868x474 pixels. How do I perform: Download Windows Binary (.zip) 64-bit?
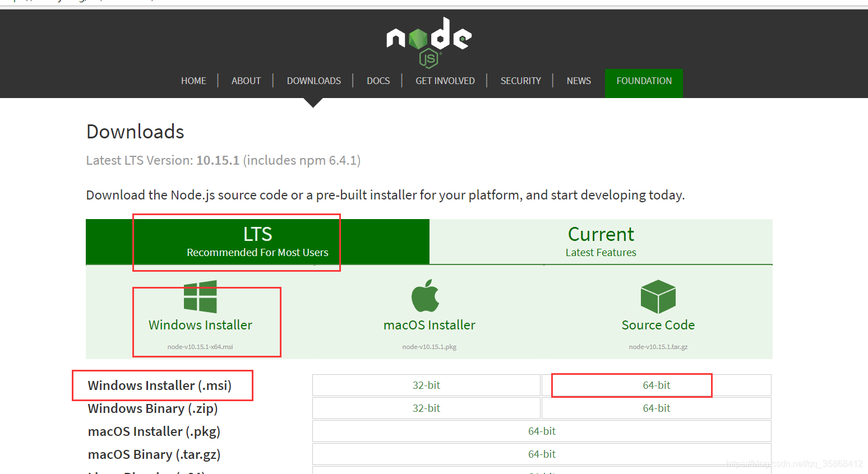[x=657, y=408]
